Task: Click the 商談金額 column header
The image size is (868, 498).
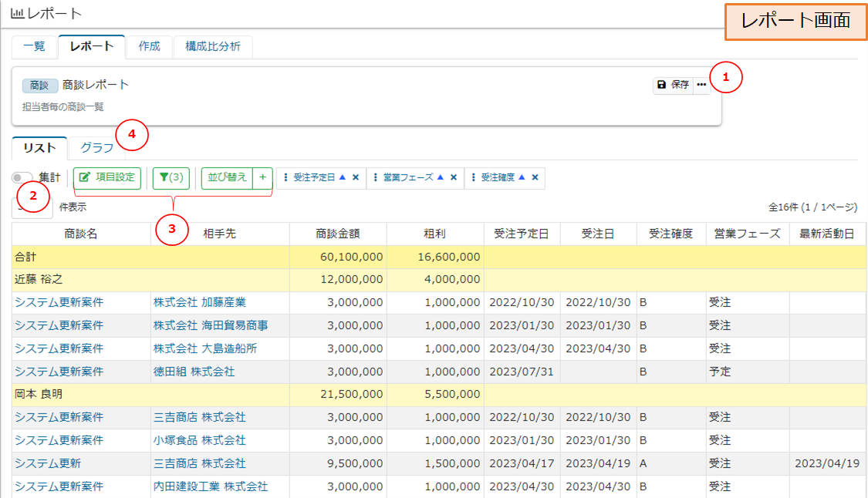Action: (338, 234)
